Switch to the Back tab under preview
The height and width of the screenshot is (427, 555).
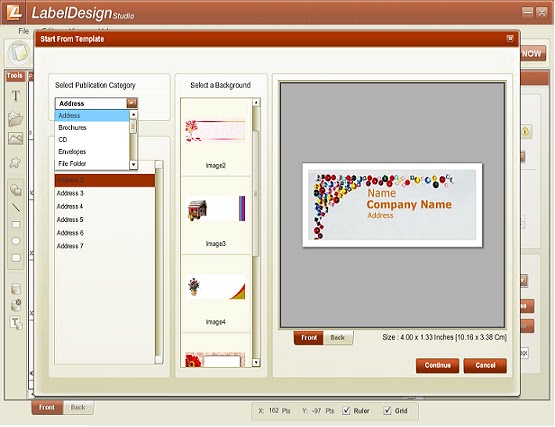[338, 337]
